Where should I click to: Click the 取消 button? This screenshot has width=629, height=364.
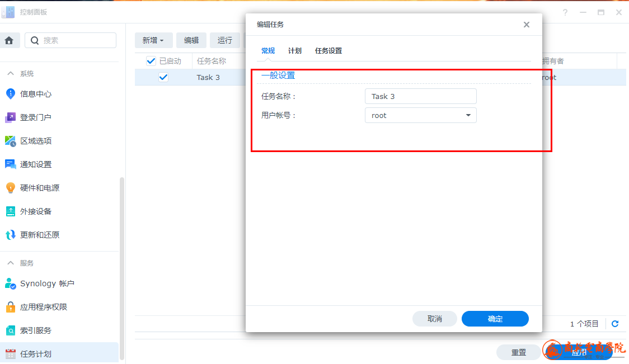point(434,319)
